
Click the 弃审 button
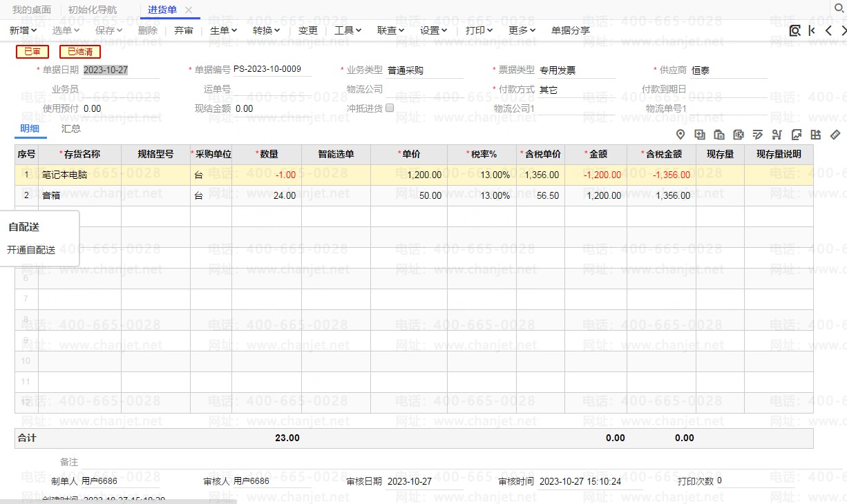tap(184, 30)
